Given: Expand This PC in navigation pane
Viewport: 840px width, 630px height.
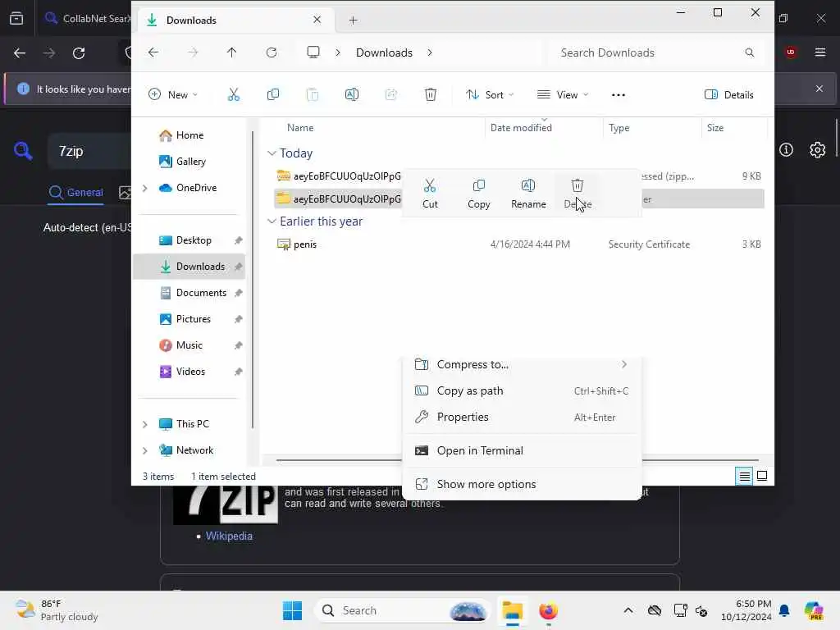Looking at the screenshot, I should coord(144,424).
